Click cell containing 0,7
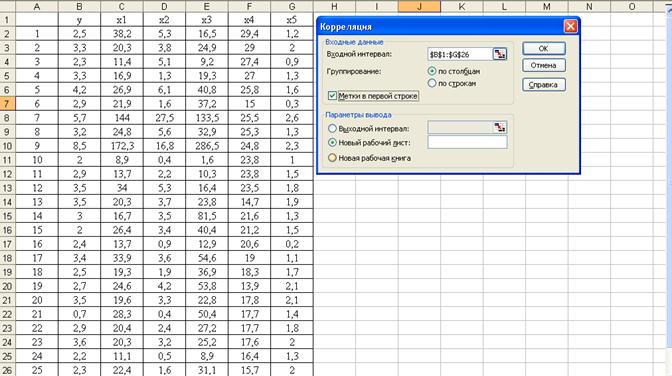This screenshot has width=672, height=376. (79, 314)
